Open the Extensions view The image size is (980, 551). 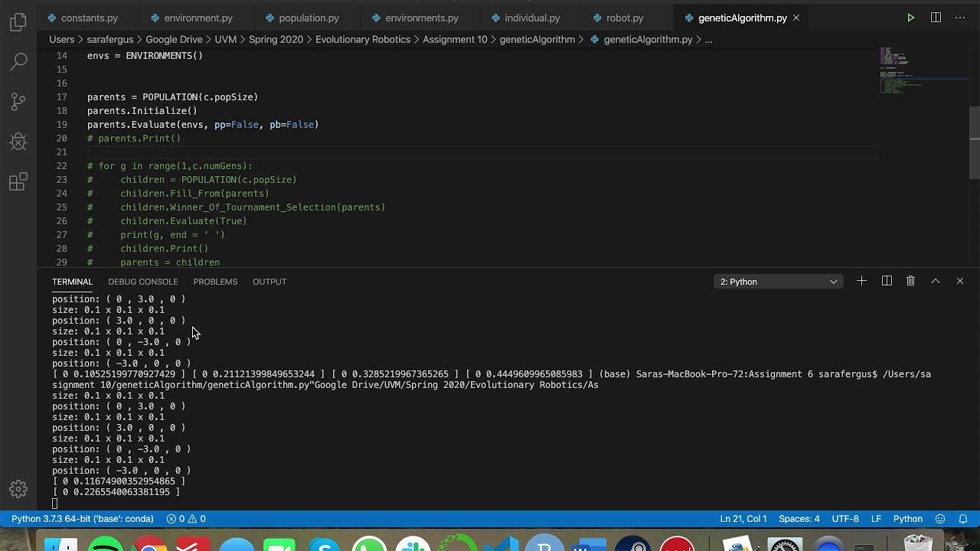(x=18, y=182)
